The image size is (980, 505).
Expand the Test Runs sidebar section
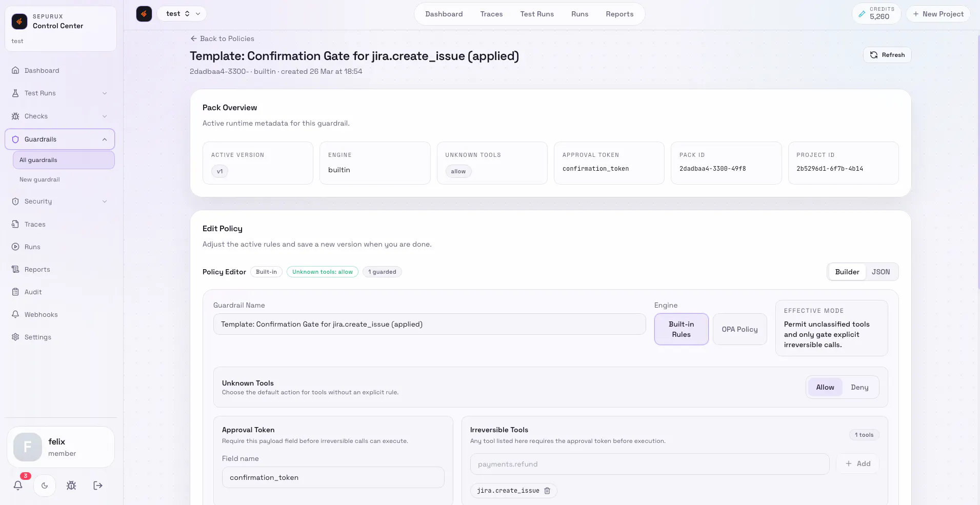105,93
